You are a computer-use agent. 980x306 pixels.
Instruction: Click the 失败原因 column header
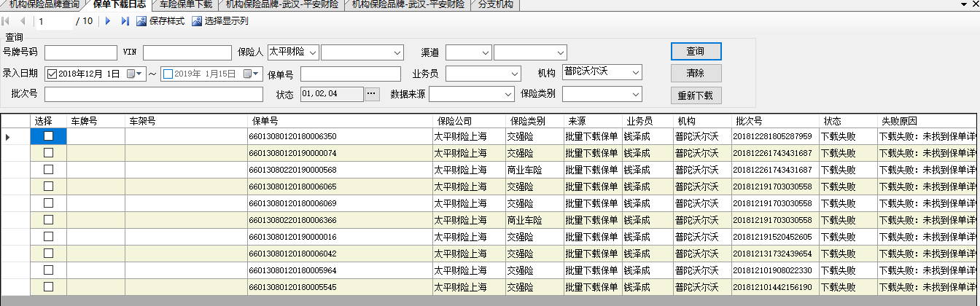tap(927, 121)
